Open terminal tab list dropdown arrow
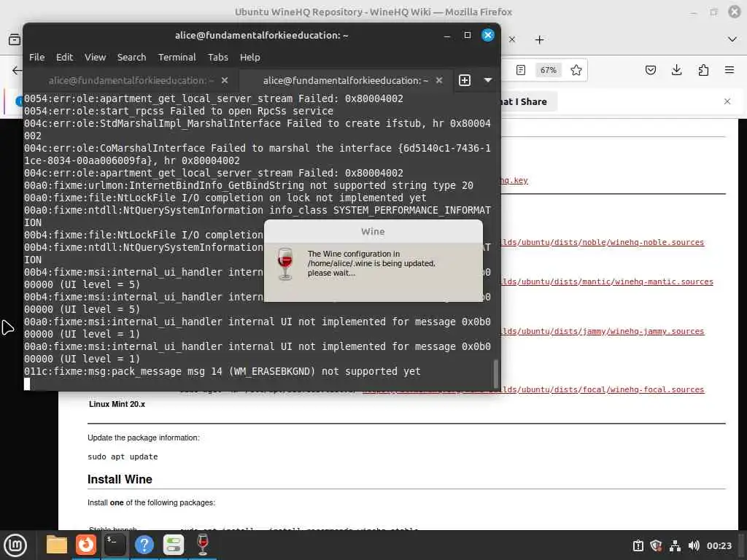Screen dimensions: 747x560 [488, 80]
